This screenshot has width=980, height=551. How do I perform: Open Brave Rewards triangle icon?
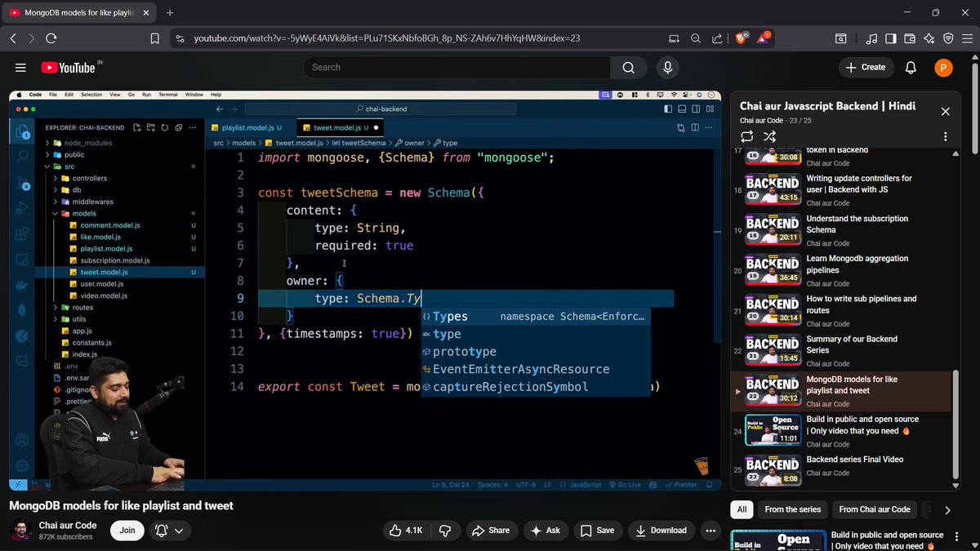(764, 38)
